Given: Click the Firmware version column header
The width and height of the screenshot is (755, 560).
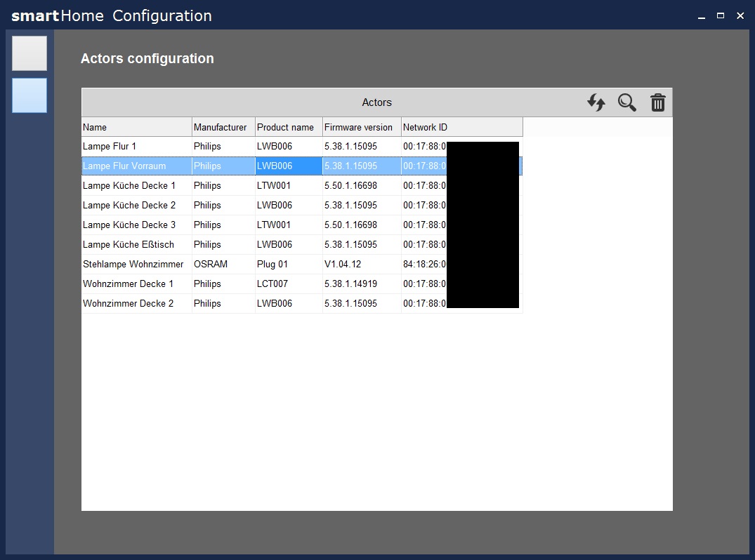Looking at the screenshot, I should click(x=361, y=127).
